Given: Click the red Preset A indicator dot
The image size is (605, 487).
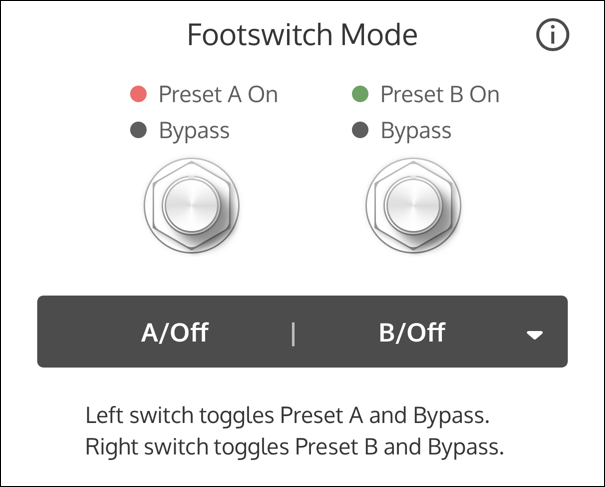Looking at the screenshot, I should 139,95.
